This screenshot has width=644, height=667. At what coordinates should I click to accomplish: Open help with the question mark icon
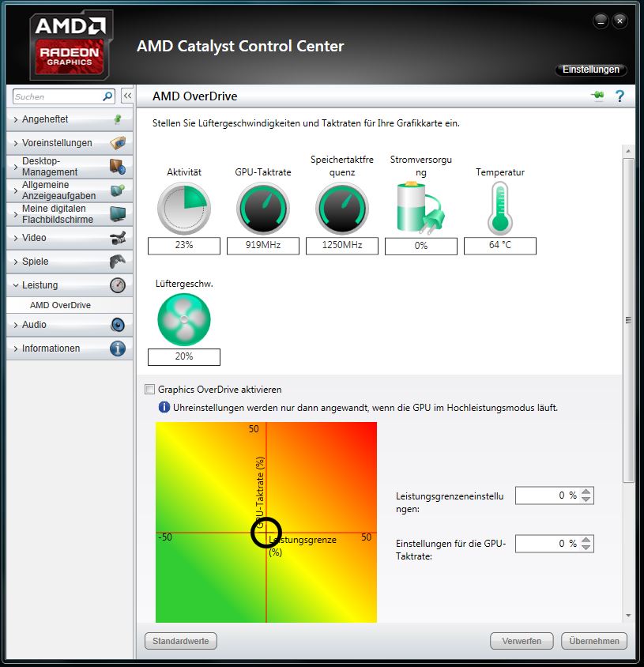tap(620, 96)
